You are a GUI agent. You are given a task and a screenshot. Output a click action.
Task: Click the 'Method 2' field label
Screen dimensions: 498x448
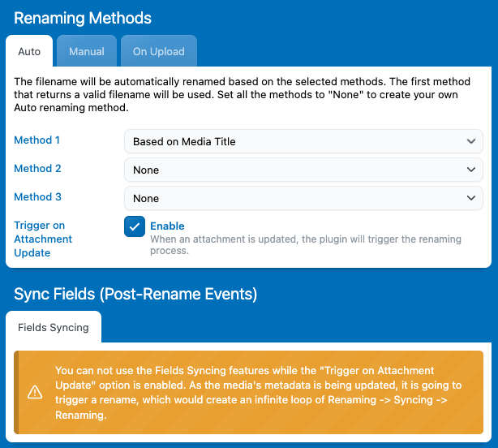tap(37, 169)
